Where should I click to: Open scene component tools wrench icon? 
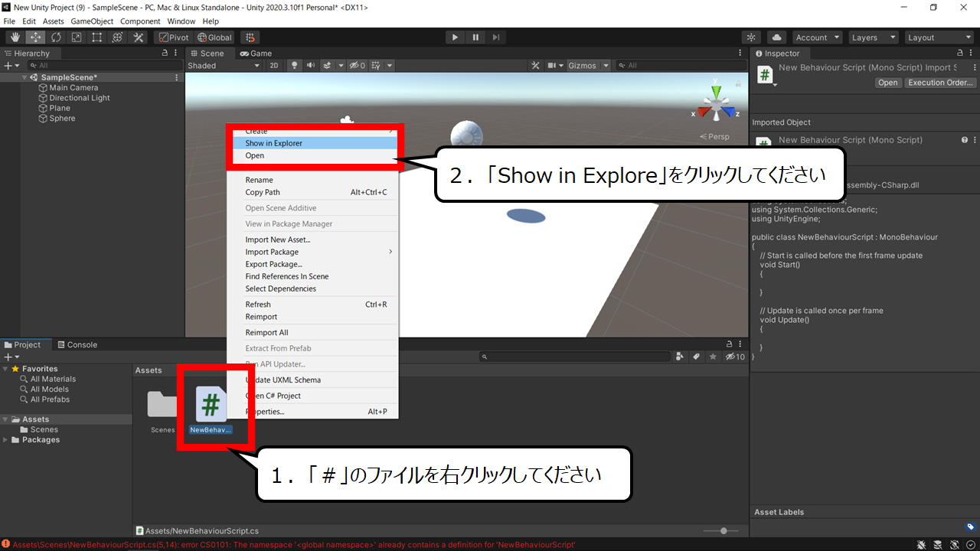pos(536,66)
